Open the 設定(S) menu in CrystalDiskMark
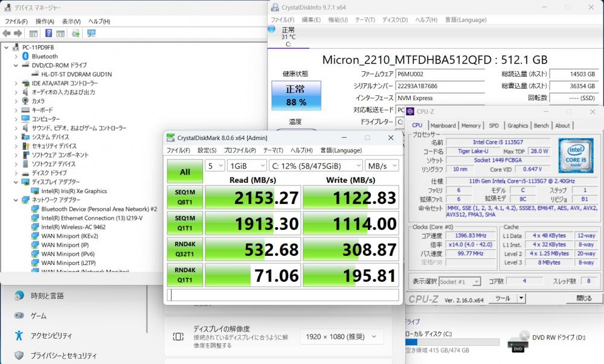The width and height of the screenshot is (604, 364). click(207, 150)
